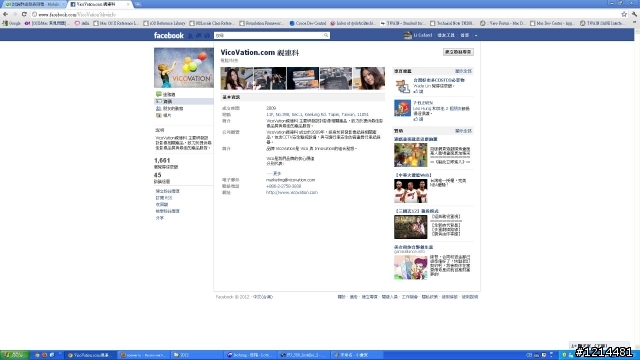This screenshot has width=640, height=360.
Task: Open Facebook messages icon
Action: coord(199,36)
